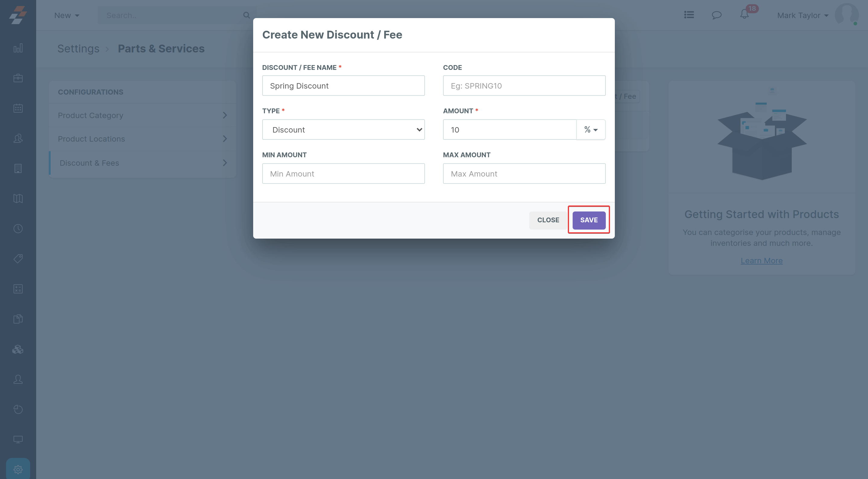Click the price tag sidebar icon

tap(18, 259)
